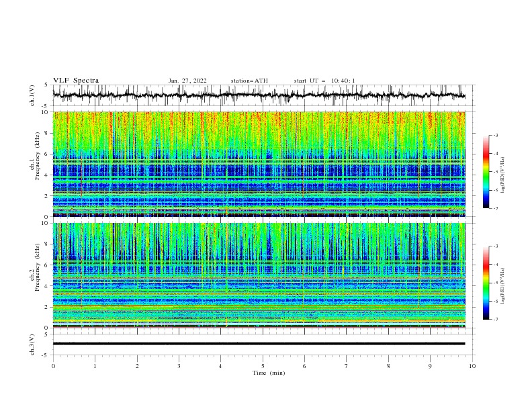
Task: Click the "5" tick on the time axis
Action: click(263, 366)
